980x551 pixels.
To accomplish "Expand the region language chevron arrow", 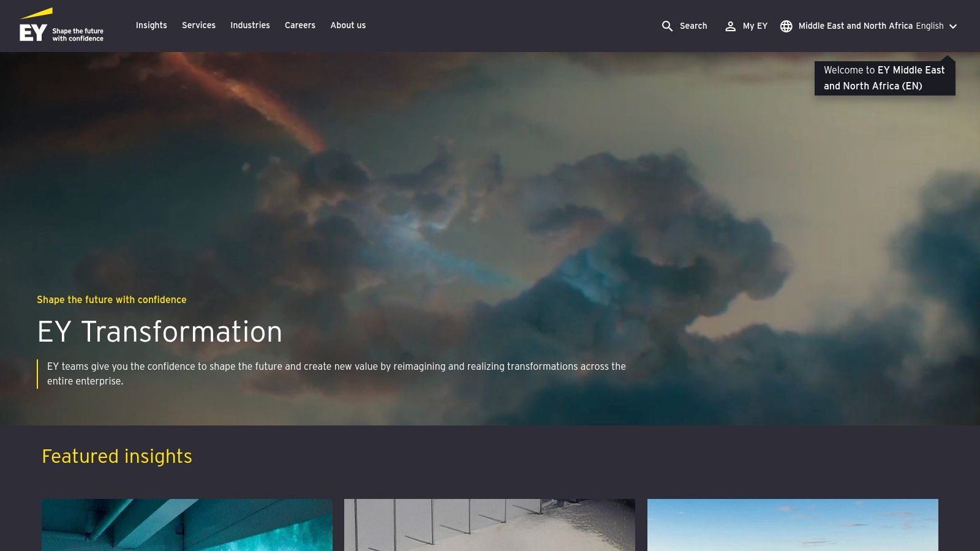I will [953, 26].
